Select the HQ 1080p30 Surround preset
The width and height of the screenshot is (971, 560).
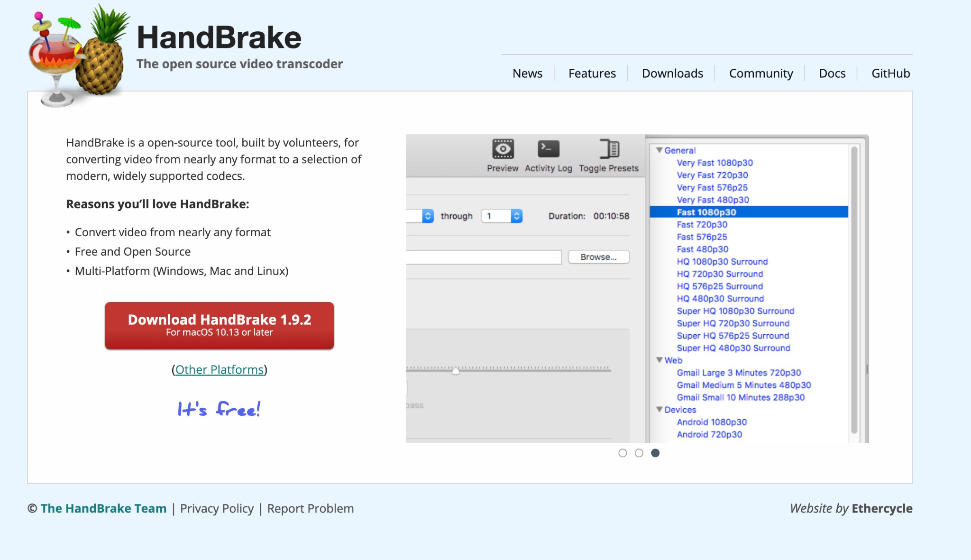tap(722, 261)
